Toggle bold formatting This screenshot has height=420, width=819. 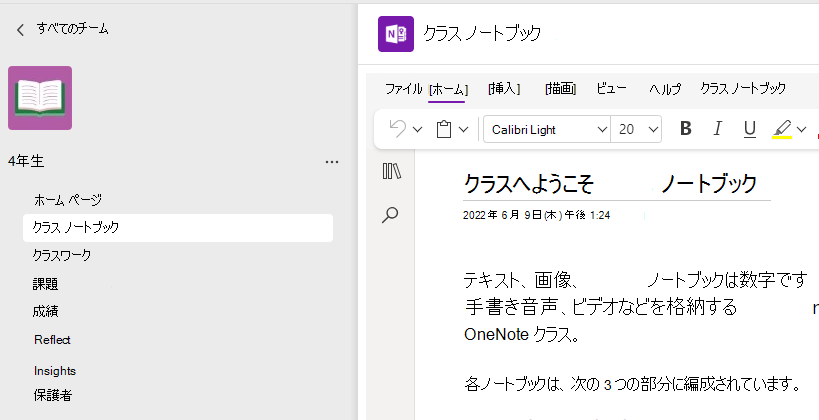pos(686,129)
